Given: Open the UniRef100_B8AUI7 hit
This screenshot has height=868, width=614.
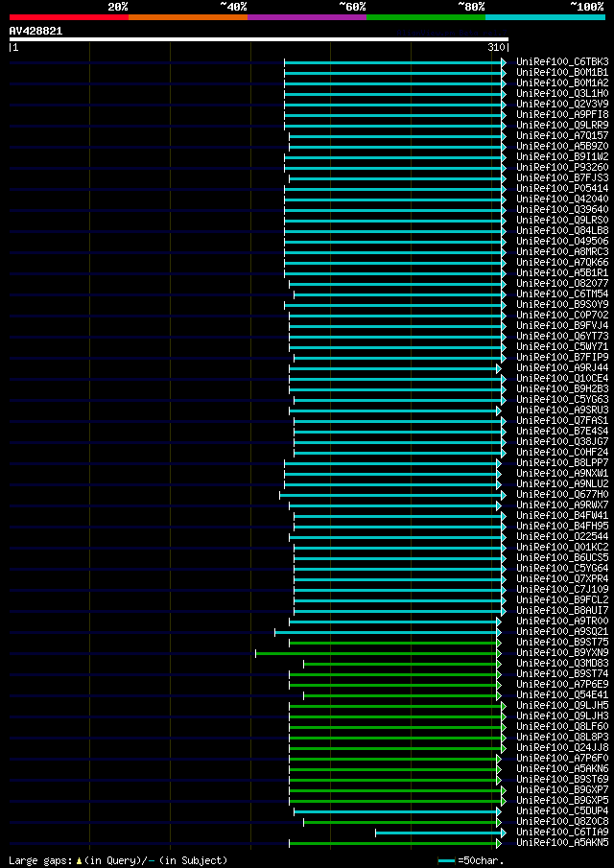Looking at the screenshot, I should click(562, 611).
